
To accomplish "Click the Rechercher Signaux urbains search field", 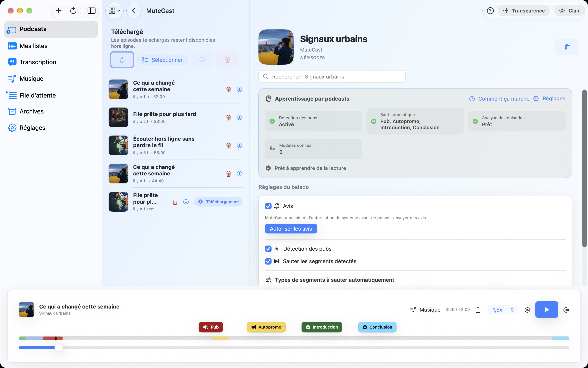I will (x=332, y=77).
